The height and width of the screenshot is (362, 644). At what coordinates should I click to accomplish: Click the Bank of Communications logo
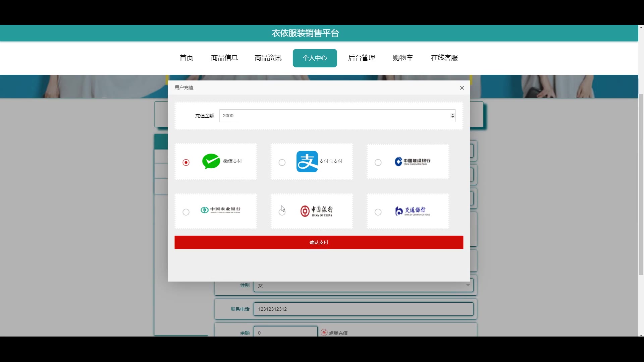412,211
